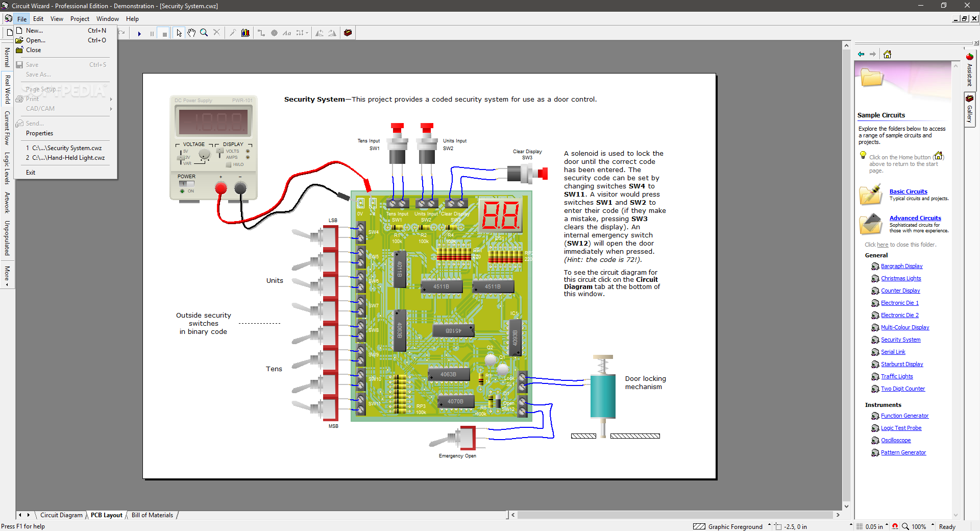This screenshot has width=980, height=531.
Task: Open the Traffic Lights sample circuit
Action: 897,377
